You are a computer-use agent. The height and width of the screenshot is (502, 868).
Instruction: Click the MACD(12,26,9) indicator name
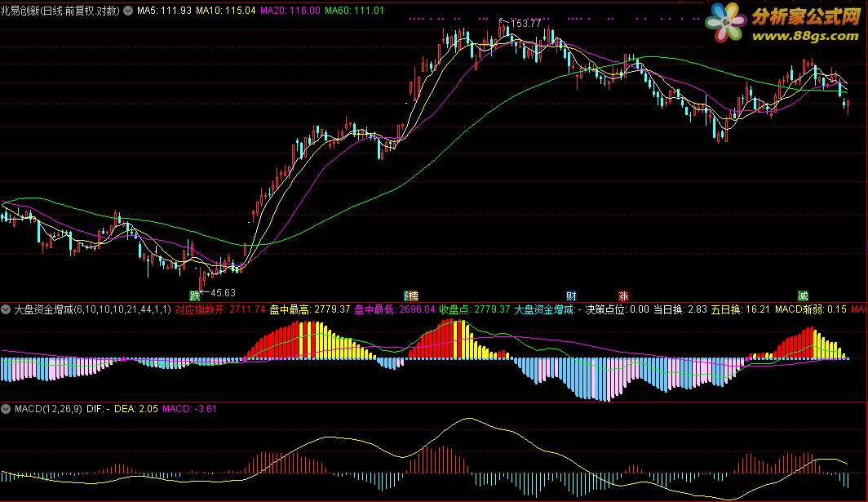48,409
